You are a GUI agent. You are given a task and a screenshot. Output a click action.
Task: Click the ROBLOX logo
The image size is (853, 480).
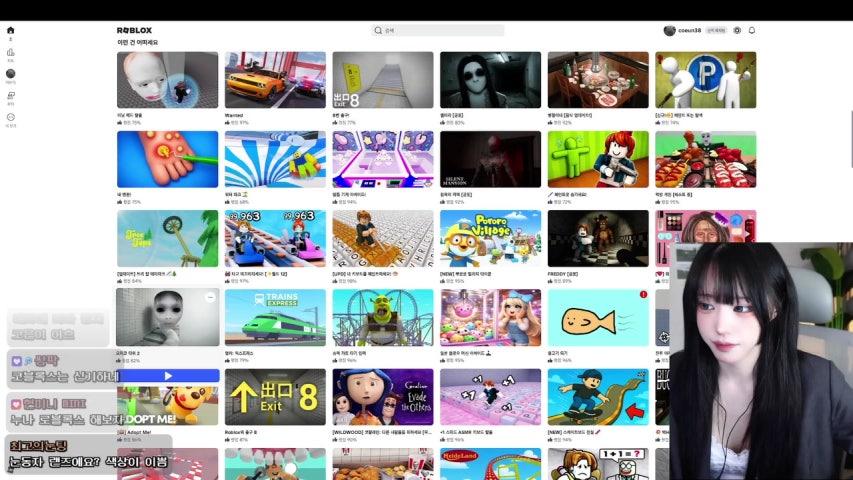pyautogui.click(x=134, y=30)
